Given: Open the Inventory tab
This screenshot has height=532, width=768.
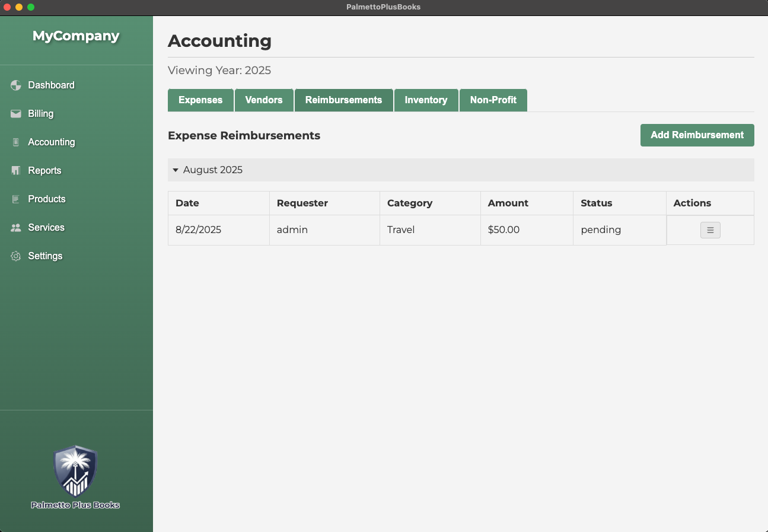Looking at the screenshot, I should click(426, 100).
